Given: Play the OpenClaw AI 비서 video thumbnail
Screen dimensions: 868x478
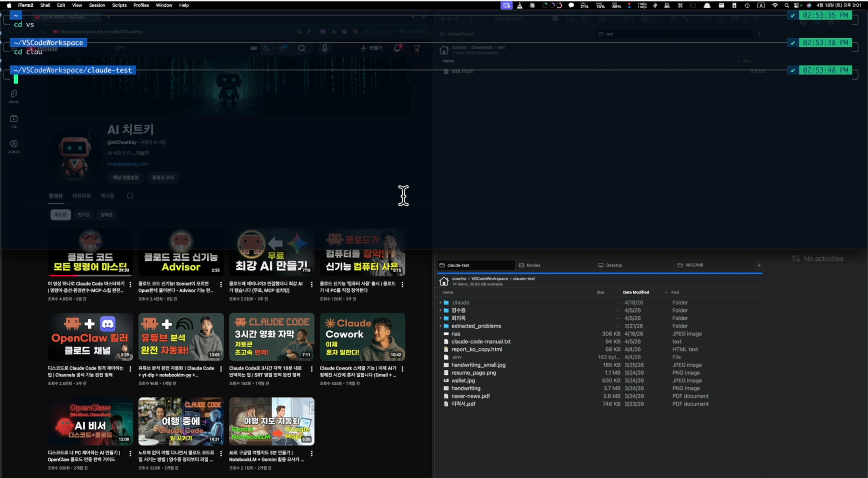Looking at the screenshot, I should 90,421.
